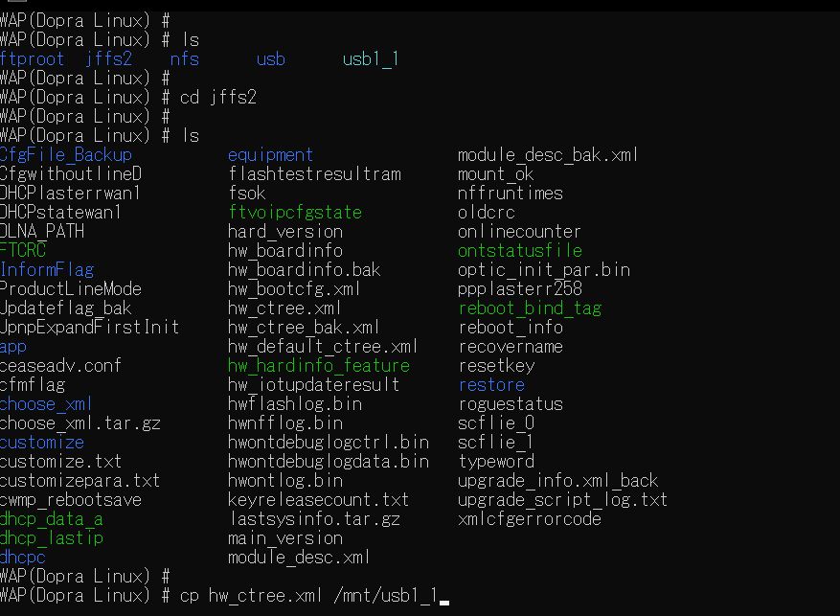This screenshot has height=616, width=840.
Task: Click the ftproot directory in first listing
Action: pyautogui.click(x=33, y=58)
